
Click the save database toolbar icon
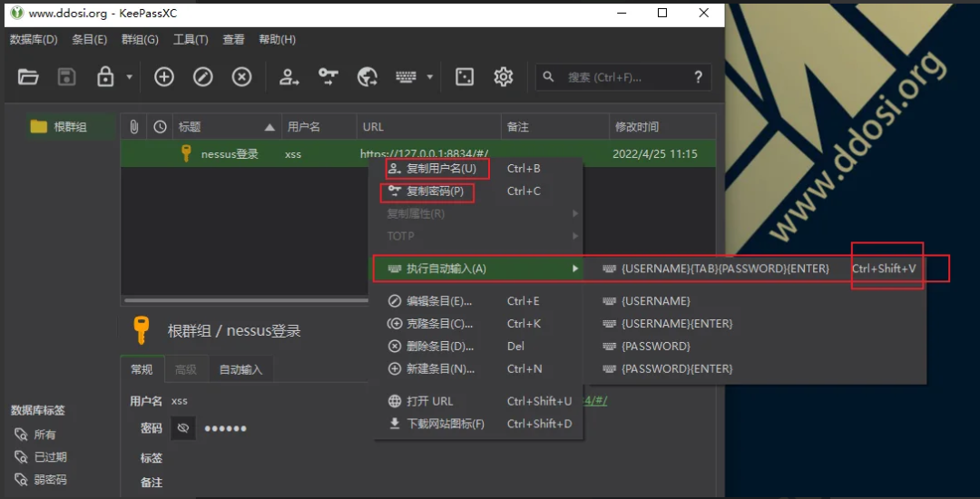[x=67, y=77]
